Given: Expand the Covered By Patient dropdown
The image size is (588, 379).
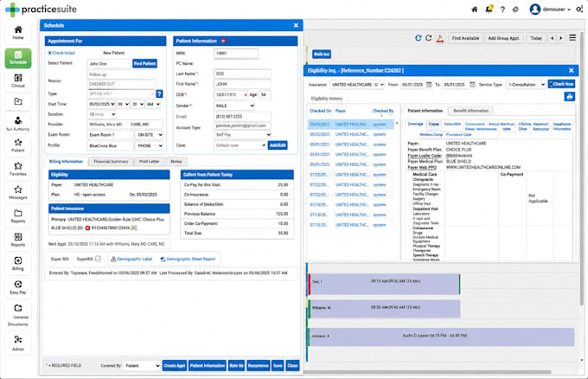Looking at the screenshot, I should coord(142,365).
